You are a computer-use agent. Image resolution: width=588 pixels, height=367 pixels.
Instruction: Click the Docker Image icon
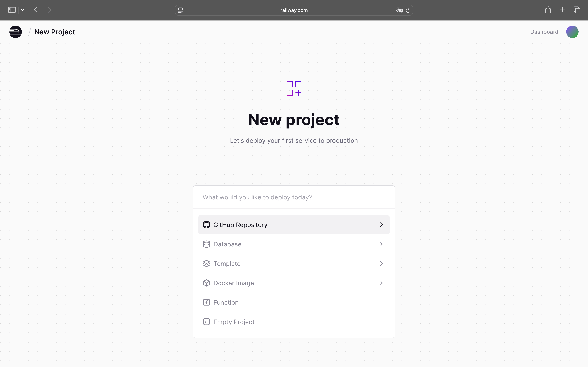[206, 283]
